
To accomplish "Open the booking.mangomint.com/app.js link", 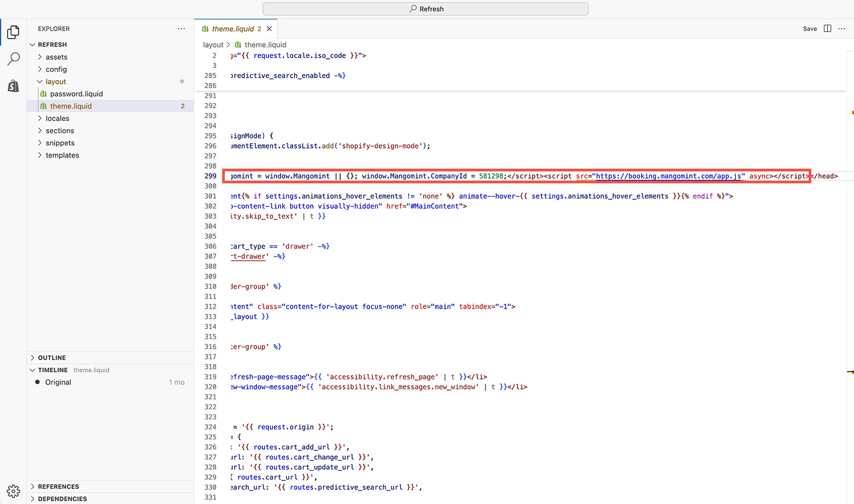I will (670, 176).
